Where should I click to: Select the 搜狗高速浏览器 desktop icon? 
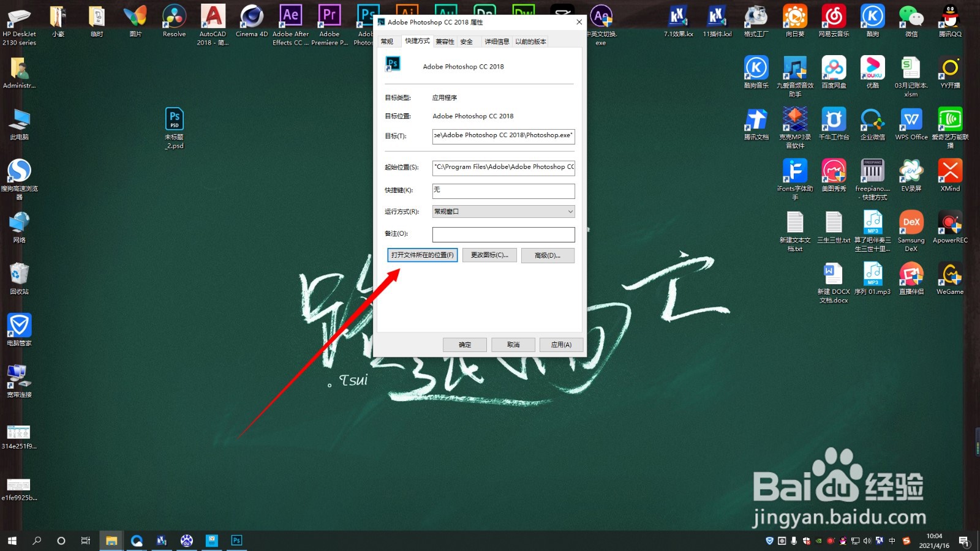19,180
